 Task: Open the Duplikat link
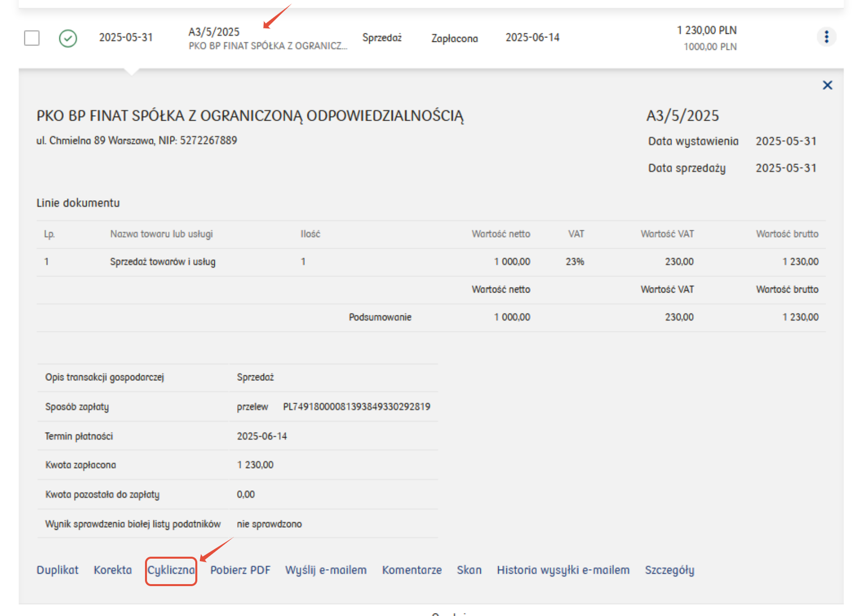[57, 570]
